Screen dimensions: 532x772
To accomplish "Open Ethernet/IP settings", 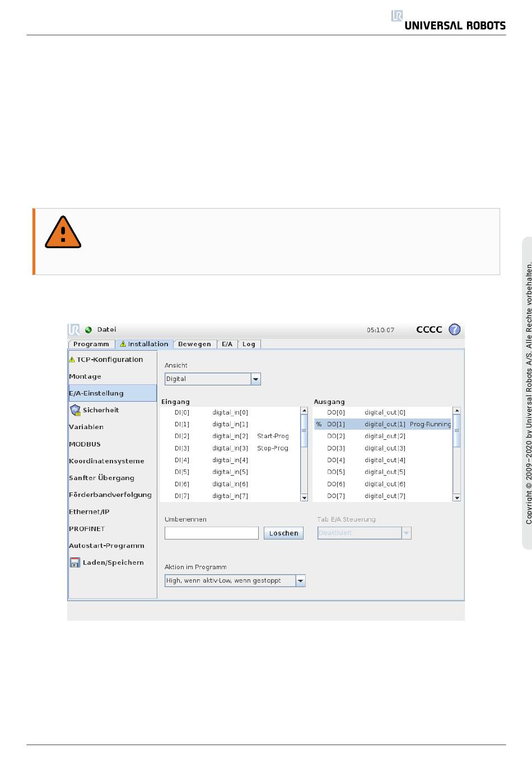I will click(x=113, y=511).
